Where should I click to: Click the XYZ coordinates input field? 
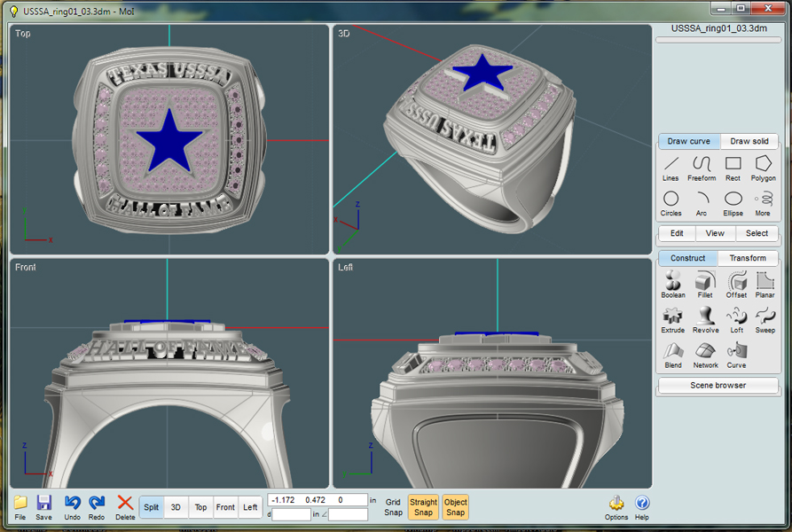pyautogui.click(x=318, y=500)
